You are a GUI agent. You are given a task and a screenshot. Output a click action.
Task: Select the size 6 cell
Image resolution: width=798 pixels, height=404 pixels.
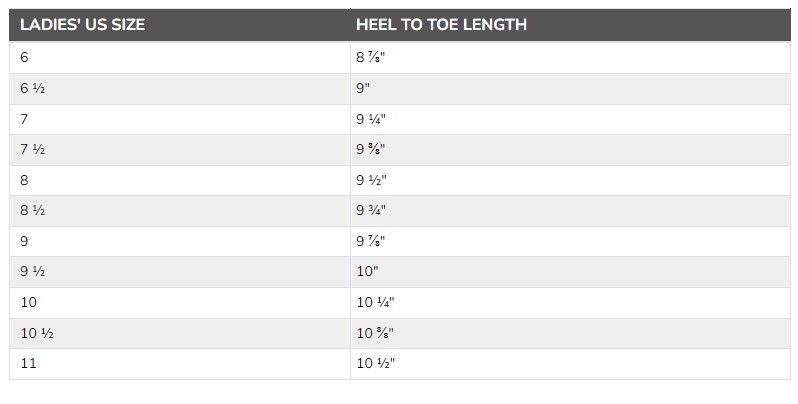pyautogui.click(x=180, y=57)
